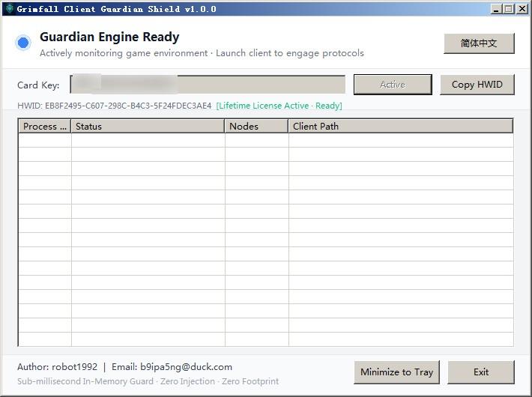Click into the Card Key input field
The width and height of the screenshot is (532, 397).
208,85
